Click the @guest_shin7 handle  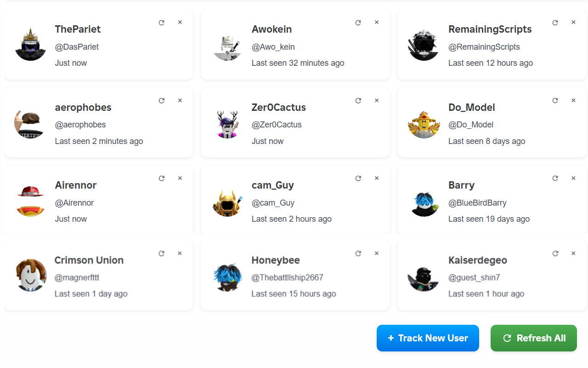tap(474, 277)
